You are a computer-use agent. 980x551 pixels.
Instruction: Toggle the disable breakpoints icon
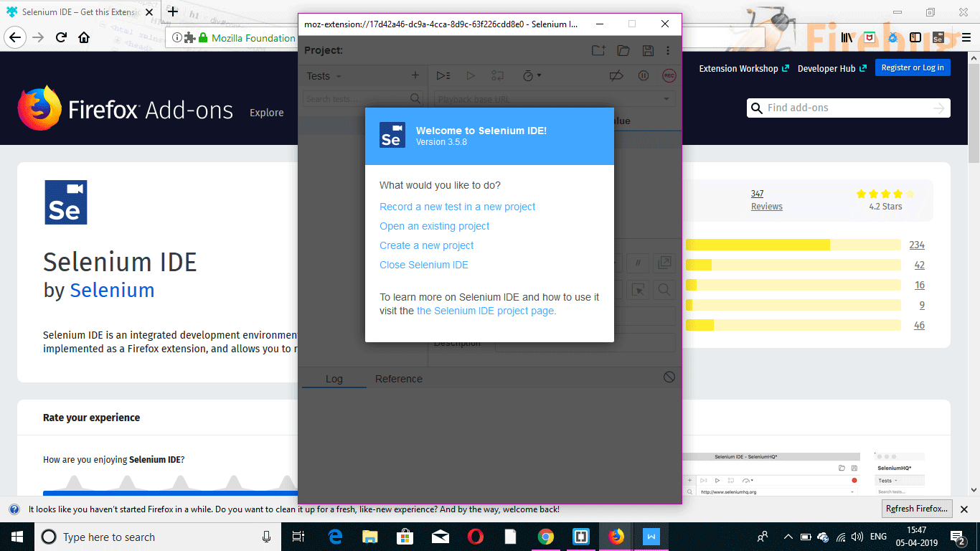(616, 75)
